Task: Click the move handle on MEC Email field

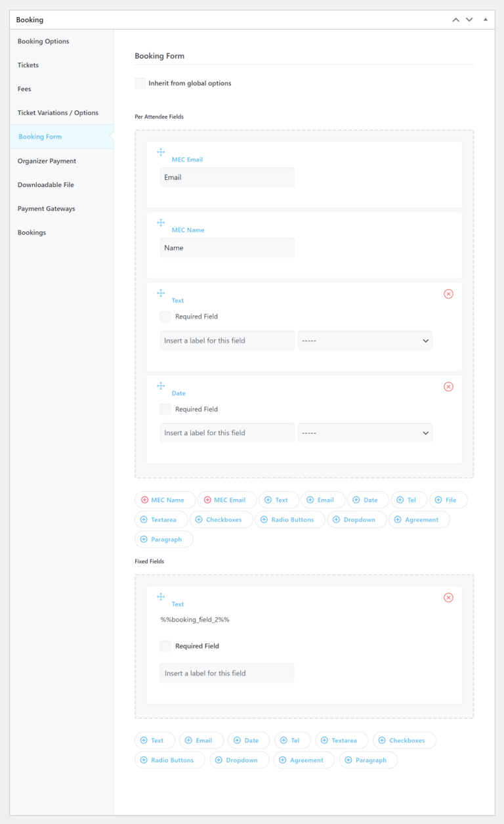Action: point(161,152)
